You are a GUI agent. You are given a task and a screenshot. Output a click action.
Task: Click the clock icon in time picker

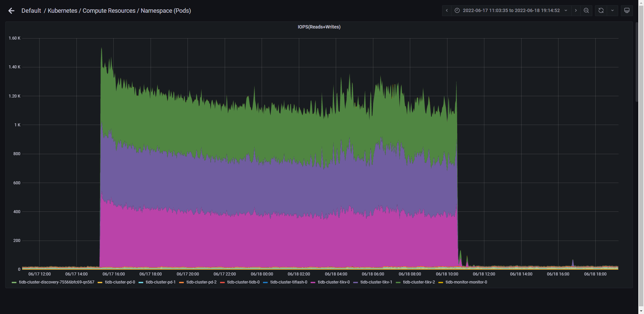[x=457, y=10]
